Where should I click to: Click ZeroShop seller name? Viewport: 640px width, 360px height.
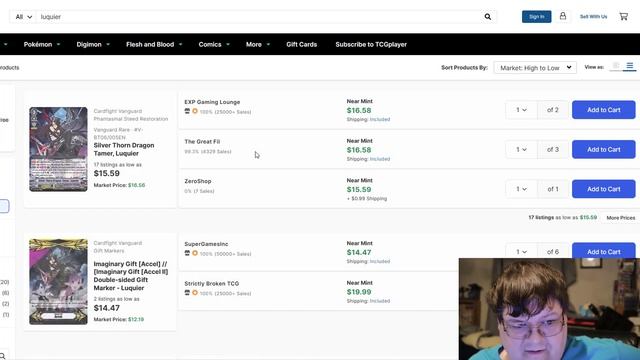[x=198, y=181]
